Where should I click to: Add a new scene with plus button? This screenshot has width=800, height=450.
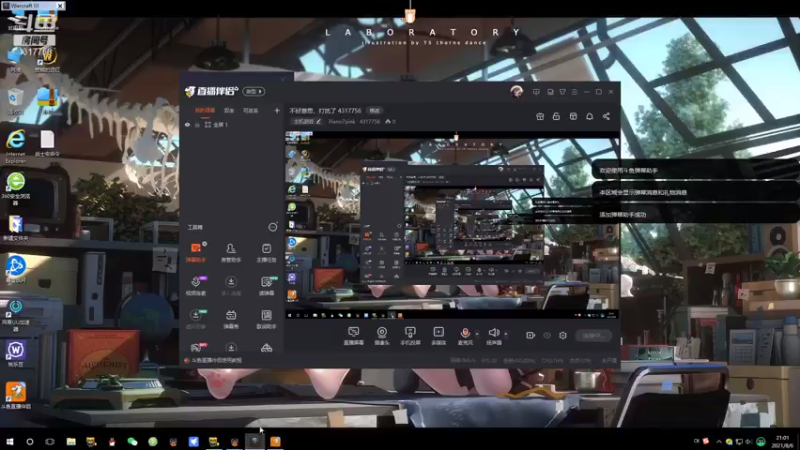pos(277,110)
